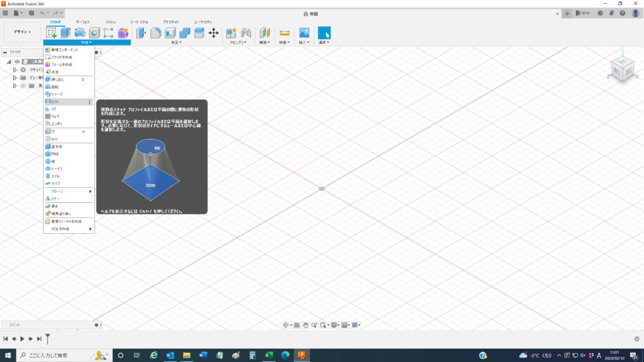Choose スケッチを作成 from the create menu
Screen dimensions: 644x362
(x=69, y=57)
